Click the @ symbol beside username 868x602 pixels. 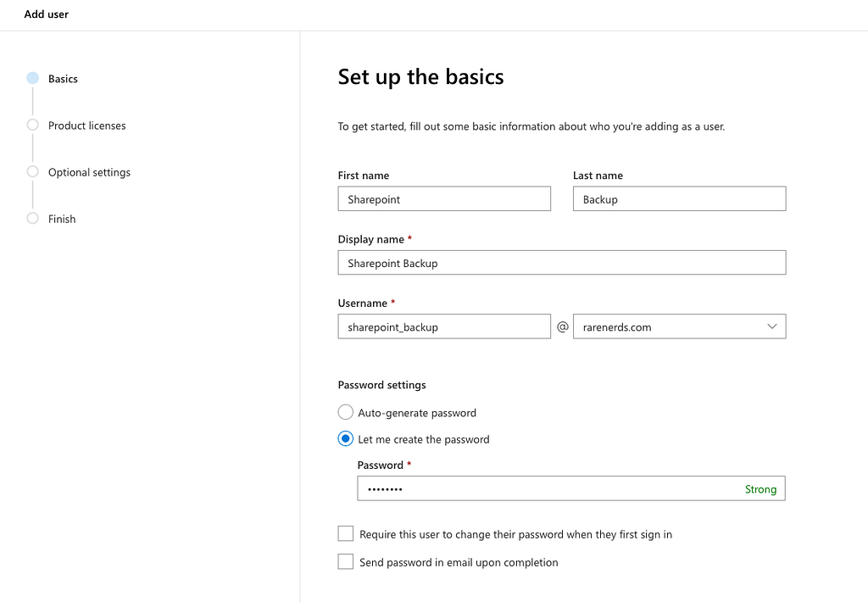click(x=563, y=326)
